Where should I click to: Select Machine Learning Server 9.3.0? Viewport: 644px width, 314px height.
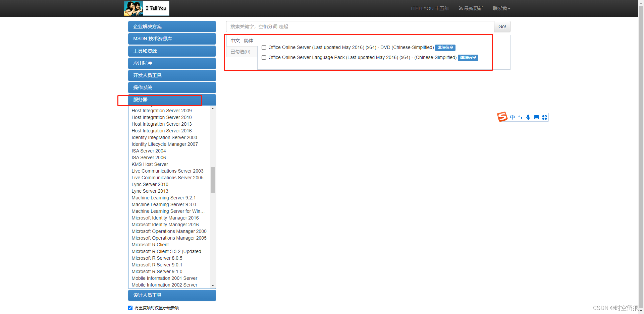(x=164, y=204)
